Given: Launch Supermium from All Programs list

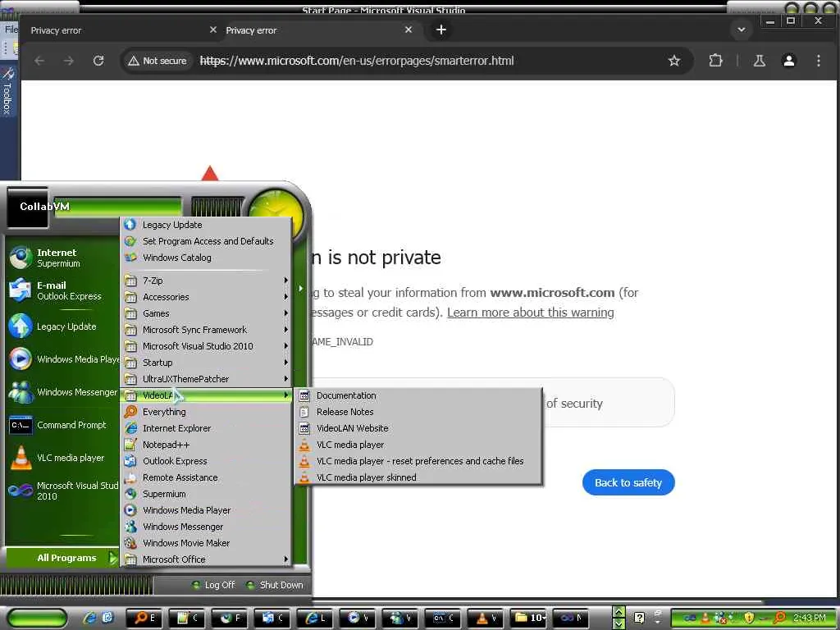Looking at the screenshot, I should coord(206,494).
